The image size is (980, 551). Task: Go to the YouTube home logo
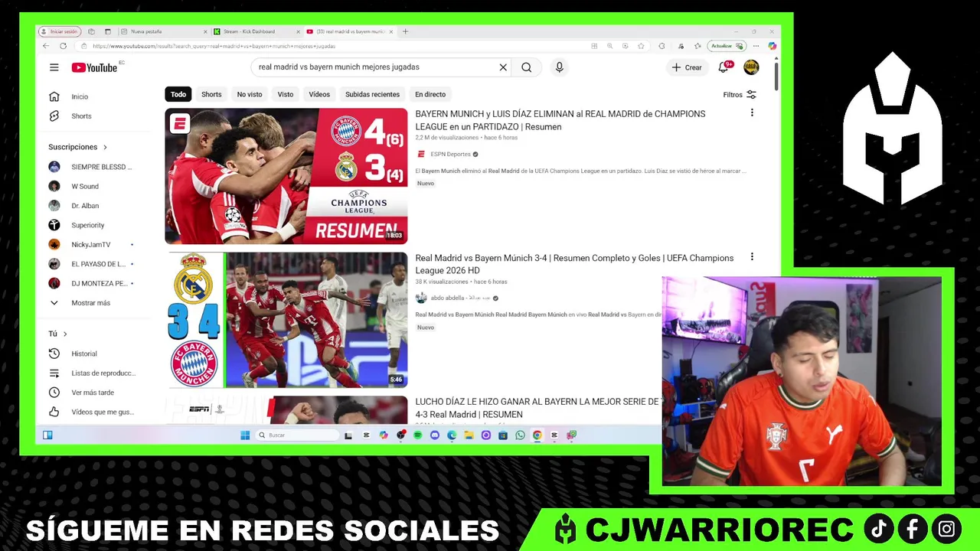click(x=95, y=67)
